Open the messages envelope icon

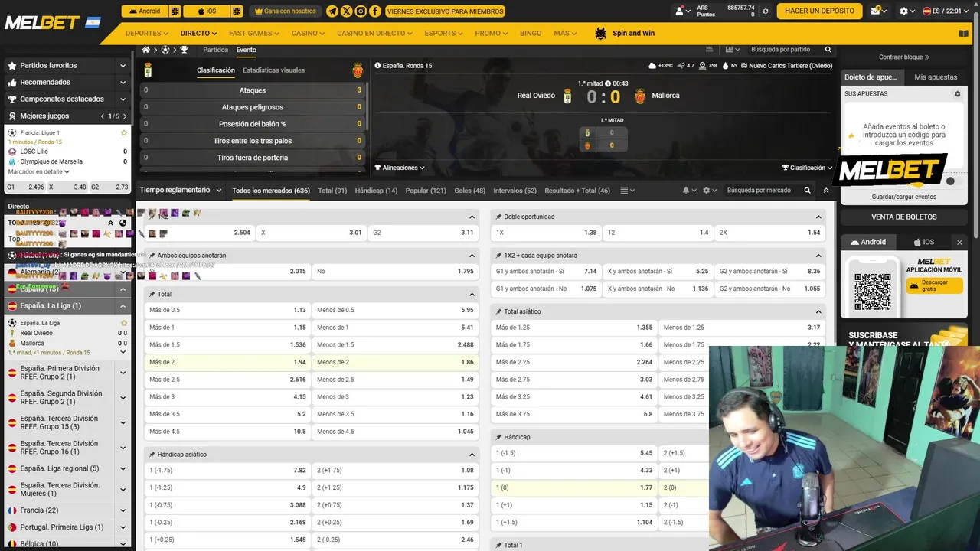[x=877, y=11]
